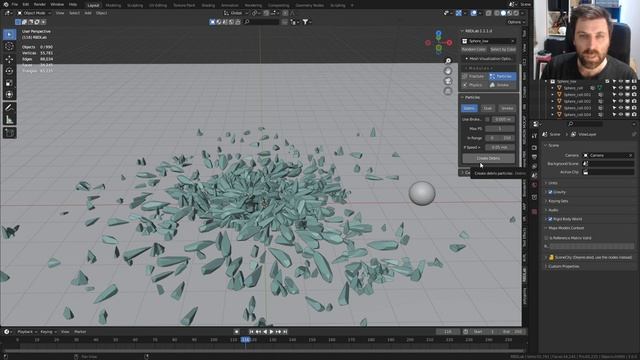This screenshot has height=360, width=640.
Task: Toggle selectability arrow for Sphere_cell.004
Action: coord(614,115)
